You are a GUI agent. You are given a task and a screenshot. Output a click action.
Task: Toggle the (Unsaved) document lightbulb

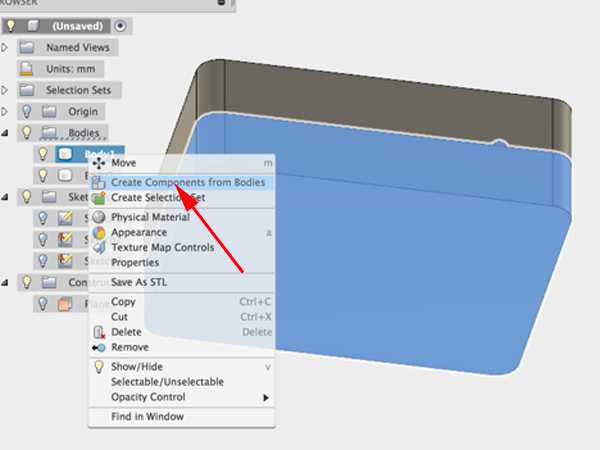pyautogui.click(x=10, y=26)
